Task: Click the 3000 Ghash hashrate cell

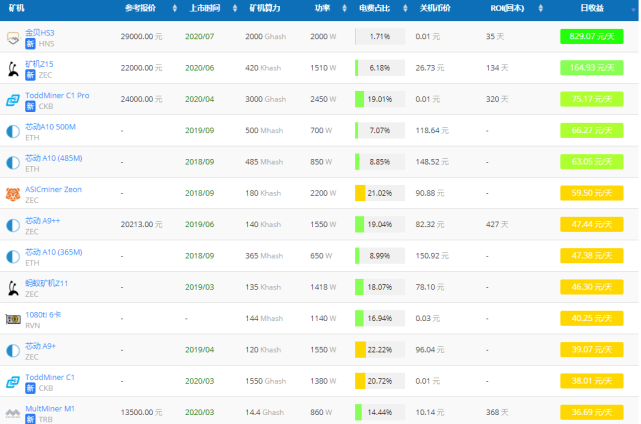Action: click(265, 99)
